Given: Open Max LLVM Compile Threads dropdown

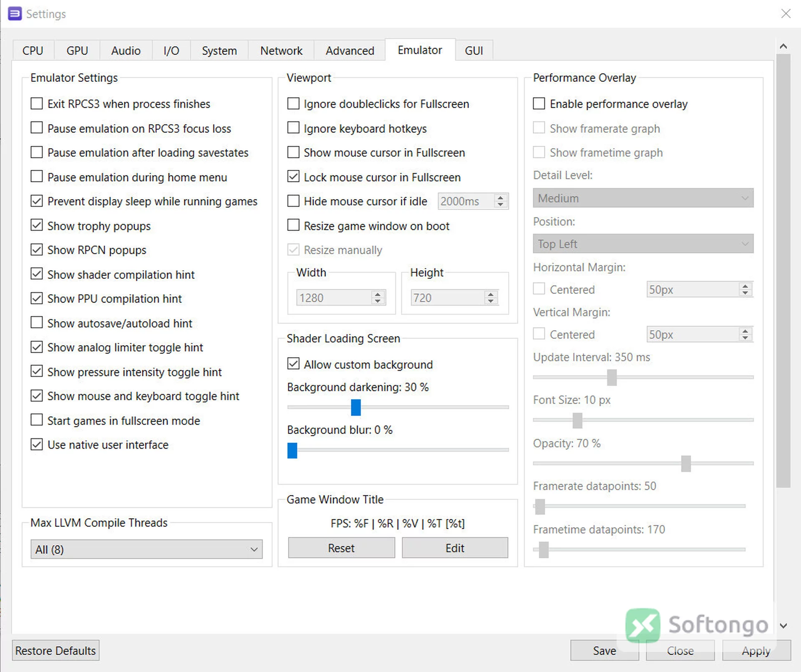Looking at the screenshot, I should (146, 549).
